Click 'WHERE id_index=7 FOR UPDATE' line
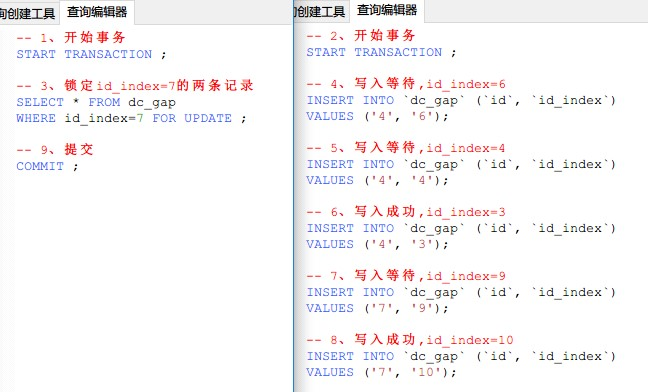The image size is (648, 392). click(x=131, y=118)
